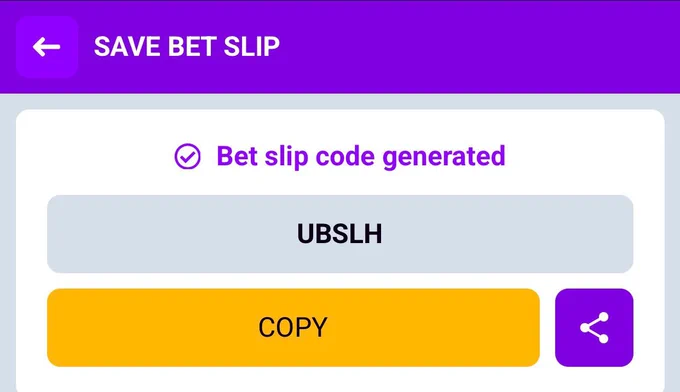Click the UBSLH code text

pyautogui.click(x=340, y=234)
